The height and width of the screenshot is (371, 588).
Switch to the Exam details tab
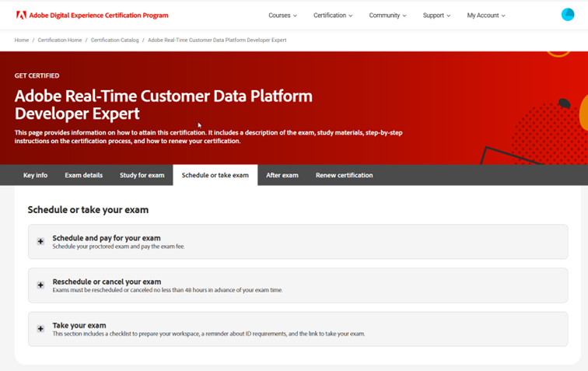tap(84, 175)
